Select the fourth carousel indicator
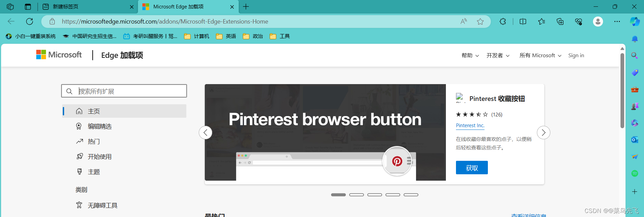This screenshot has height=217, width=644. pos(393,195)
